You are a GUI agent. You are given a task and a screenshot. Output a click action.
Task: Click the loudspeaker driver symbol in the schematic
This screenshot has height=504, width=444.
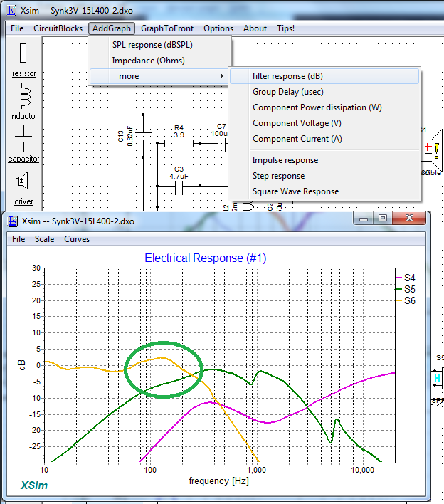pyautogui.click(x=433, y=149)
